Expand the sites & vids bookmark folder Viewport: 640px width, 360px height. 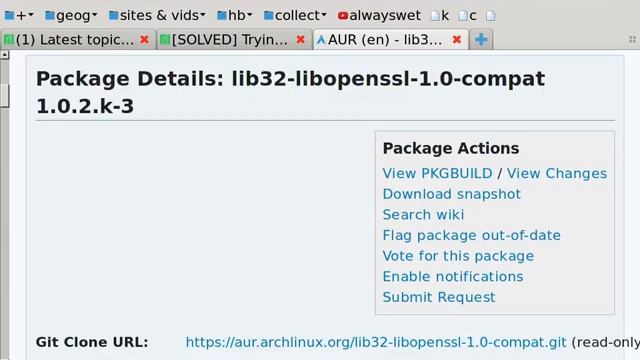(x=157, y=16)
